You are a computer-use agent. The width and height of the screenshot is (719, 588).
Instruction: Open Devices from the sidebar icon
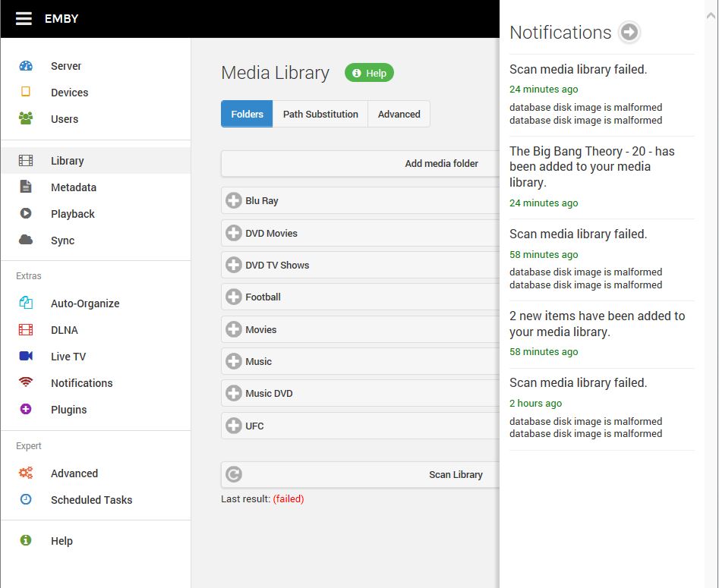26,93
